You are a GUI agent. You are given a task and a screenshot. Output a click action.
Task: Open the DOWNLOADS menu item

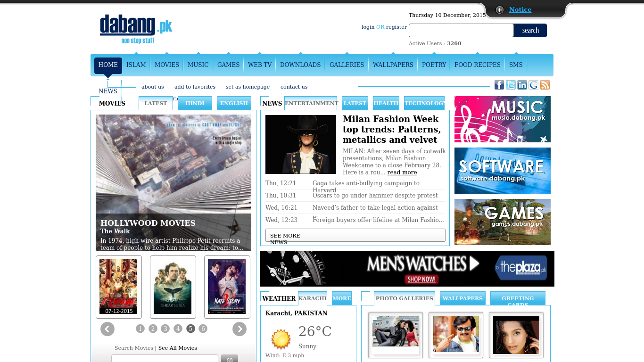[300, 65]
